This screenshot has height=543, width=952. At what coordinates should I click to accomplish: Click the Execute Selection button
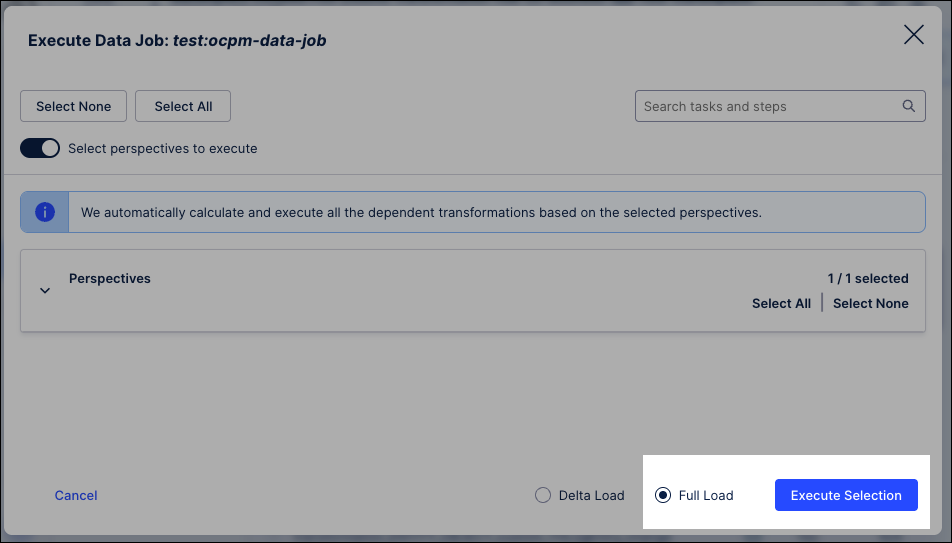point(846,495)
